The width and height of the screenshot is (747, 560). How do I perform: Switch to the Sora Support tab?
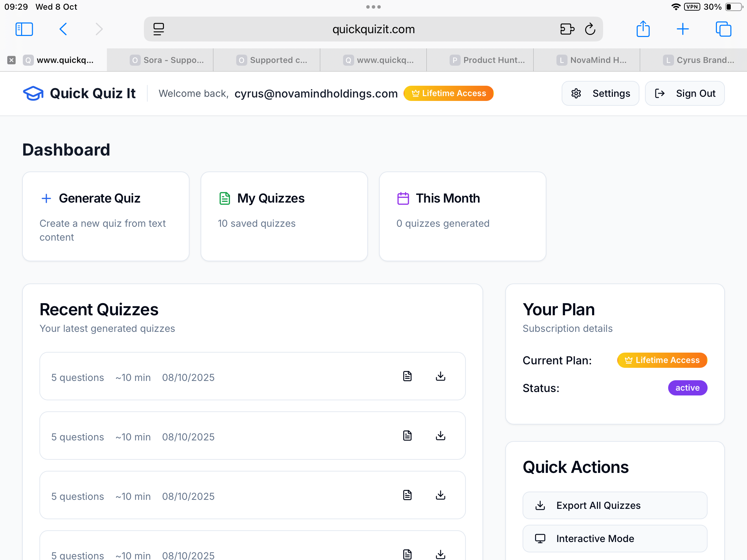tap(167, 60)
